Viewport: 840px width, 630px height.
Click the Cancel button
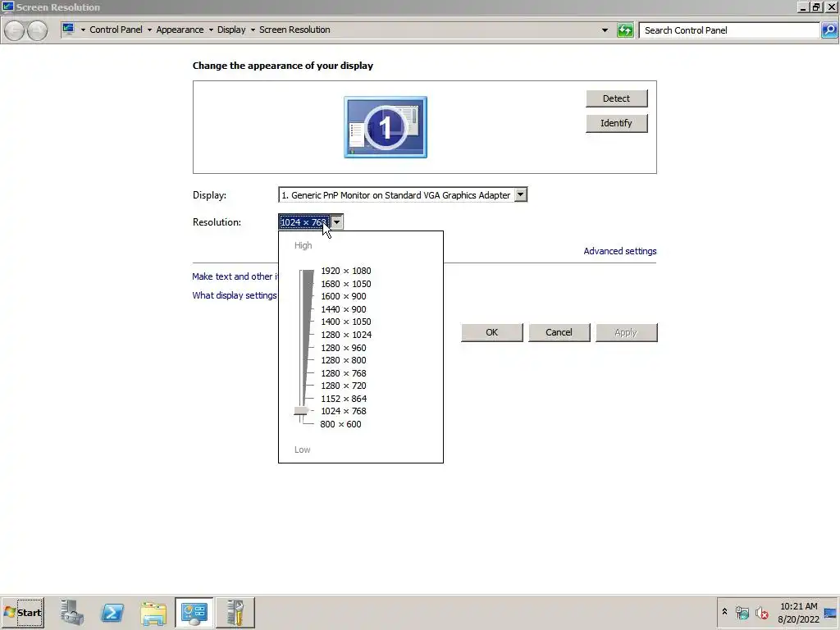pos(559,333)
